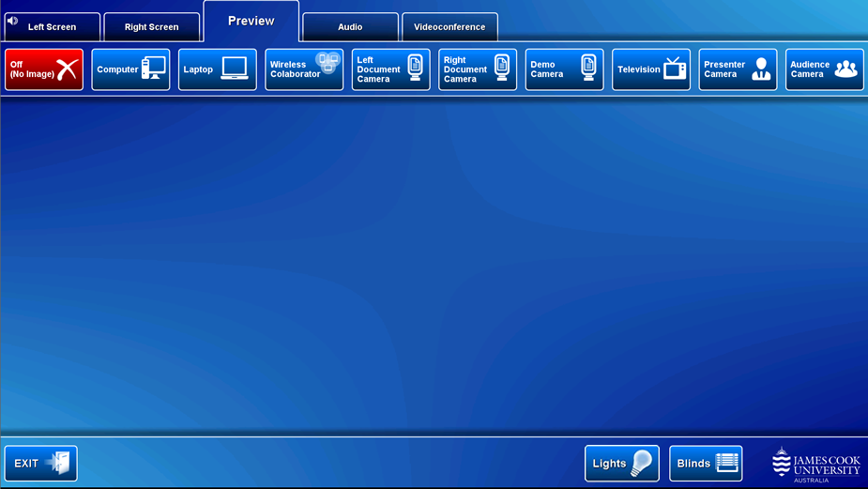This screenshot has height=489, width=868.
Task: Choose the Wireless Colaborator source
Action: point(304,69)
